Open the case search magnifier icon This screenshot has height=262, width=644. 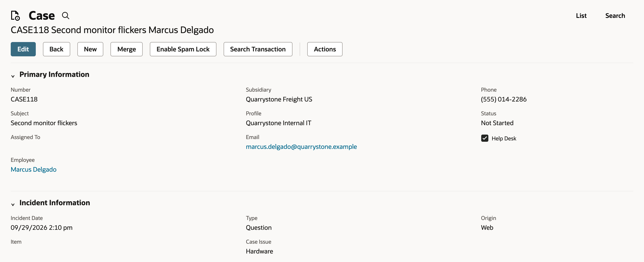click(x=66, y=15)
